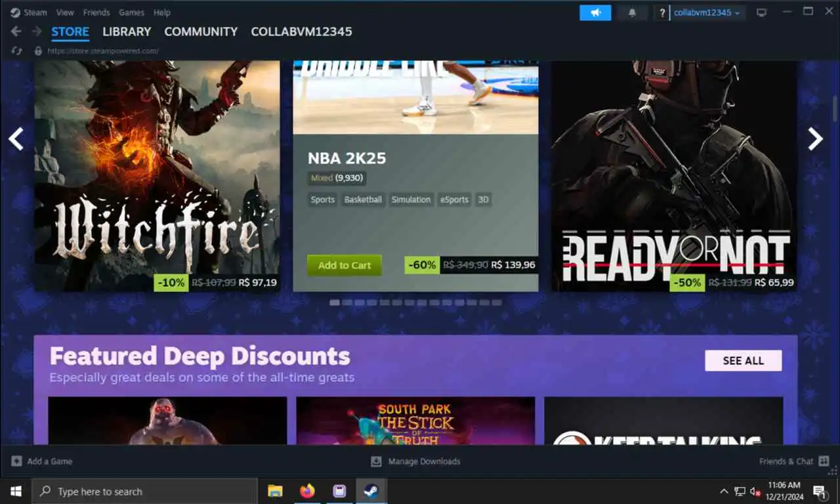Image resolution: width=840 pixels, height=504 pixels.
Task: Click the Witchfire price R$ 97,19
Action: point(258,283)
